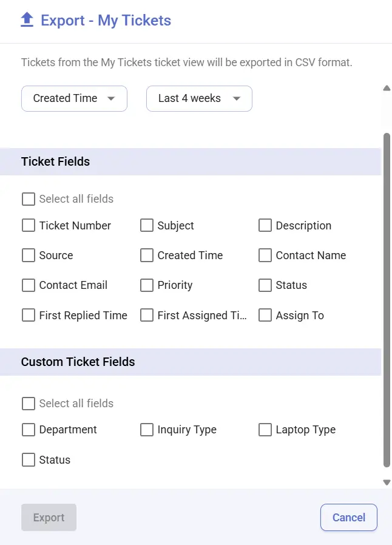Click the scrollbar up arrow
This screenshot has width=392, height=545.
pyautogui.click(x=387, y=87)
